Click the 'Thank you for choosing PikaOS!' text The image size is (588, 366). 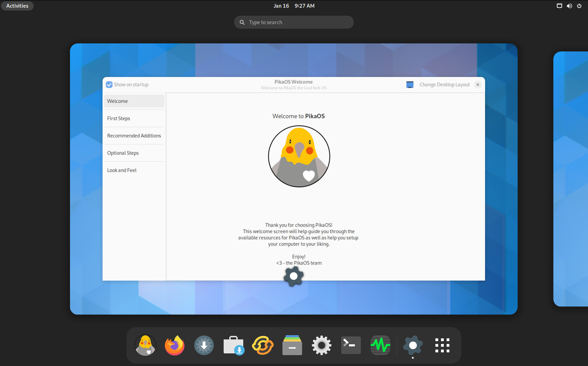coord(299,225)
